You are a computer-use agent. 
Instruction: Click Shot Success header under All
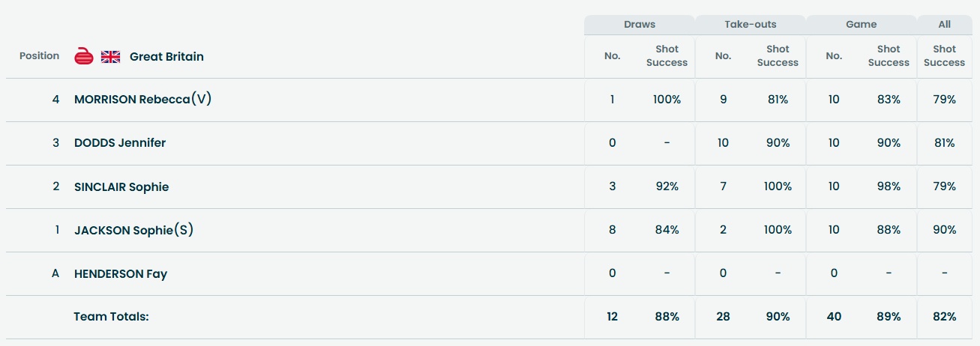[944, 56]
